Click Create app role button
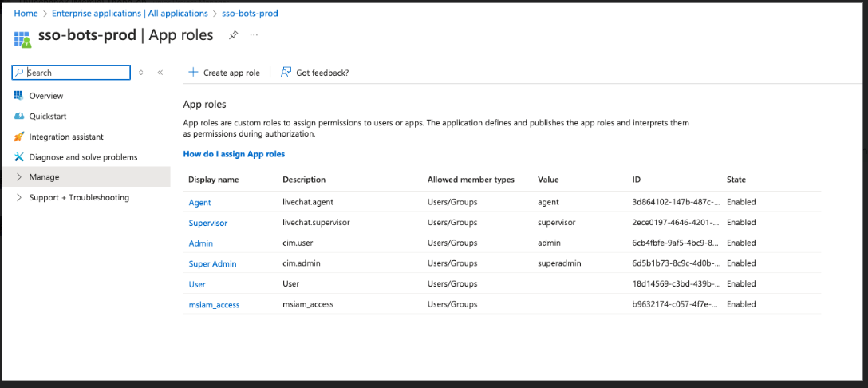The width and height of the screenshot is (868, 388). [x=224, y=73]
